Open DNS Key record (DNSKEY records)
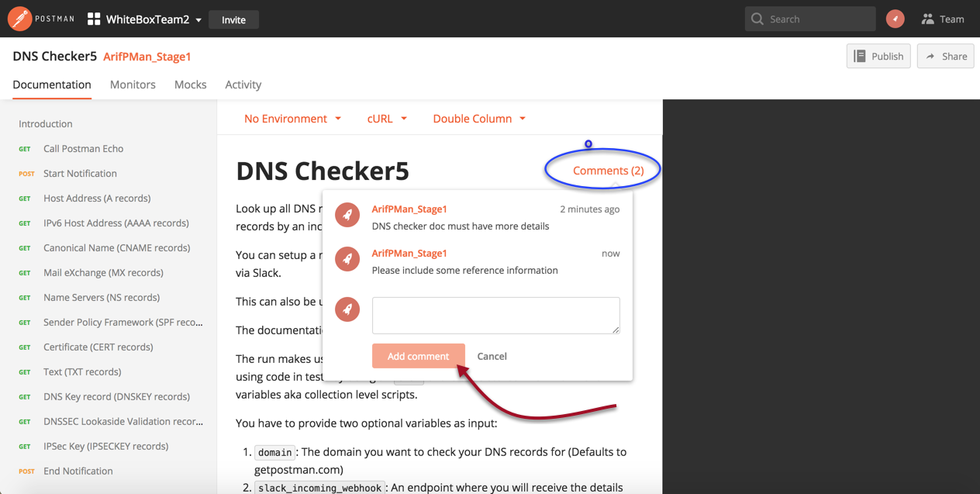 116,397
